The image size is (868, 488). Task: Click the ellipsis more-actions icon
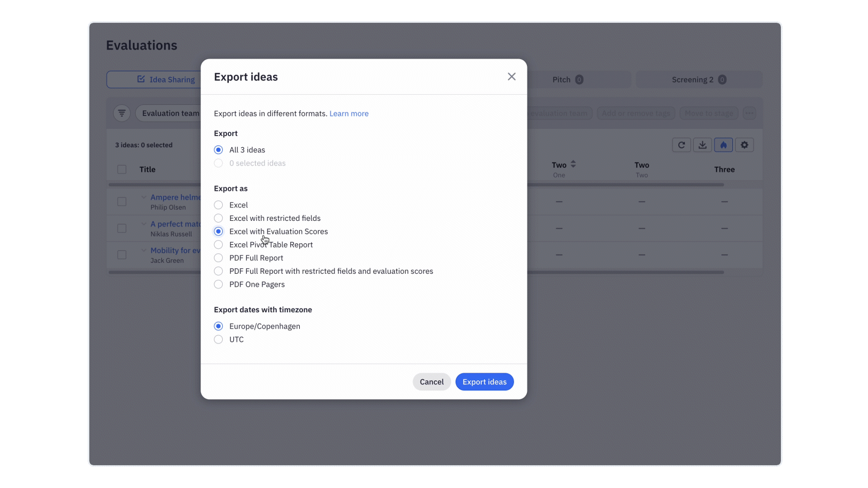pos(750,113)
